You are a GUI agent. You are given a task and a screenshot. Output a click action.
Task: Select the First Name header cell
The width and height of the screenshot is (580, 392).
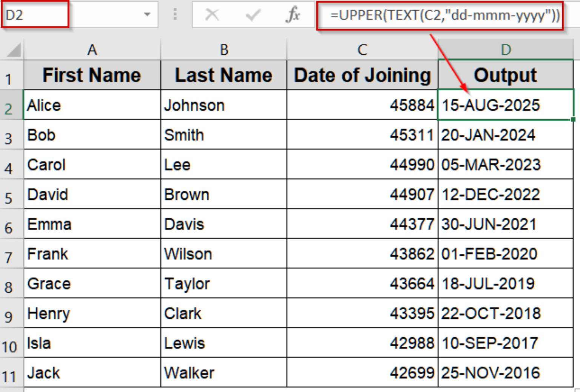click(92, 75)
